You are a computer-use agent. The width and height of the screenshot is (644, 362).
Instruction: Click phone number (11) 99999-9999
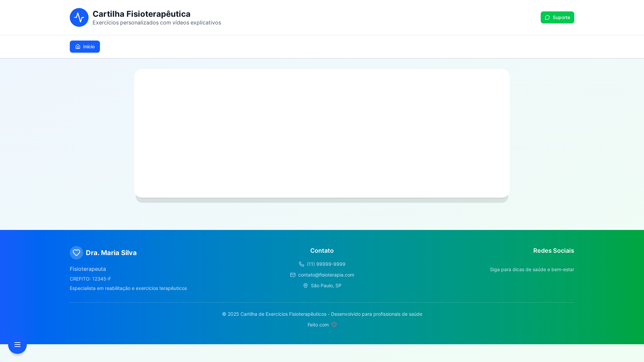coord(326,264)
